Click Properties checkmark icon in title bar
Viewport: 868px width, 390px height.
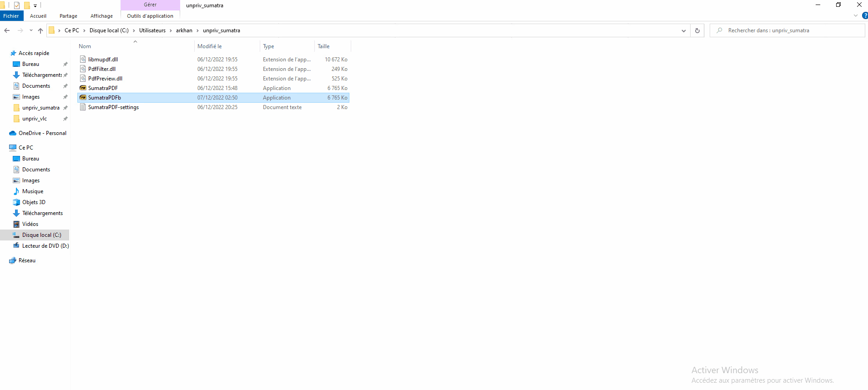click(x=17, y=5)
